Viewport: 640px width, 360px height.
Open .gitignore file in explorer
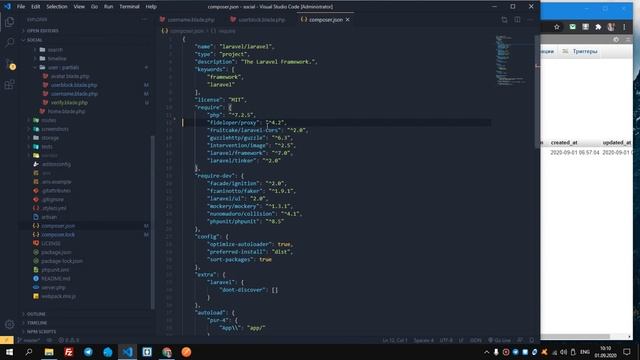52,200
